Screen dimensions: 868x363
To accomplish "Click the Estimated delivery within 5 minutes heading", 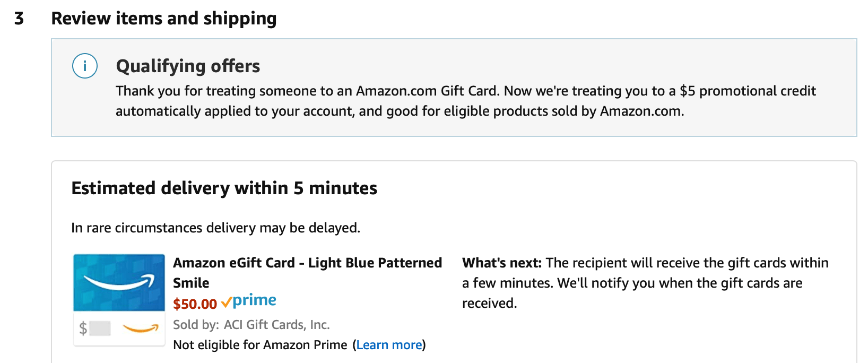I will point(224,188).
